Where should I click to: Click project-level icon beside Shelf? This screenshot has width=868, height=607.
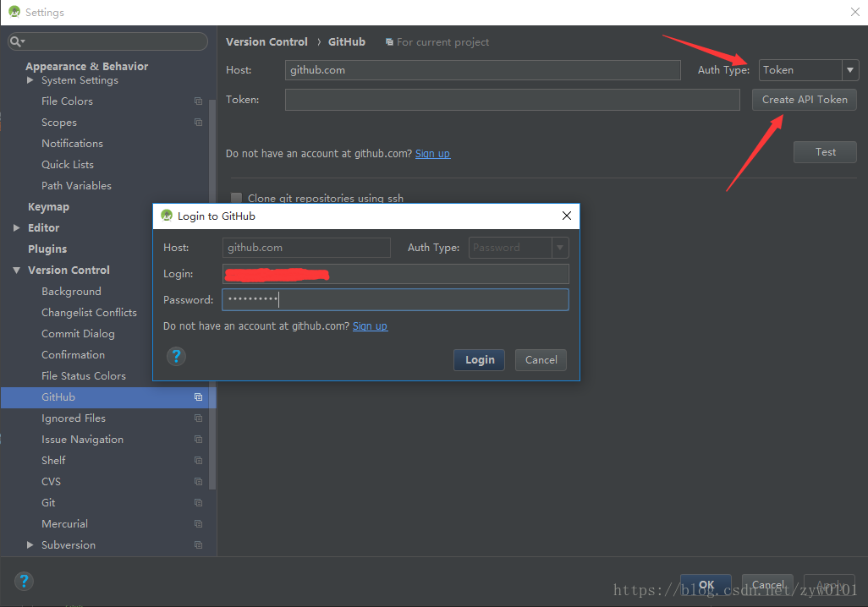(198, 461)
